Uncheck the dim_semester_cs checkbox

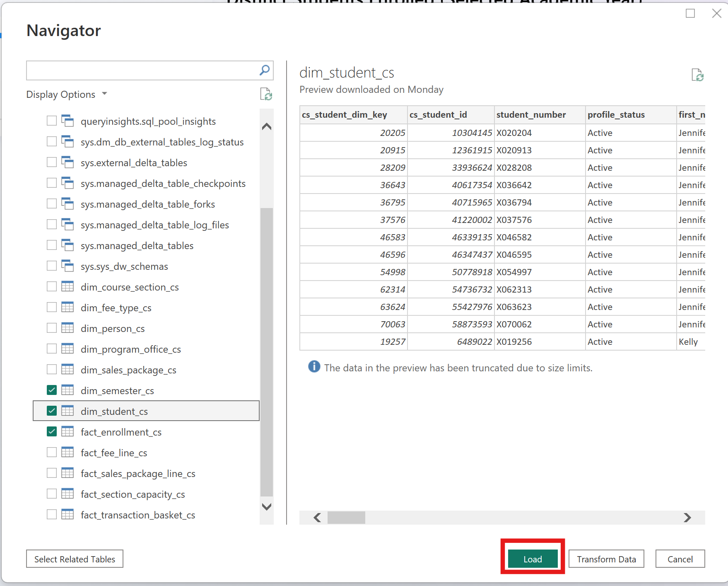click(52, 390)
